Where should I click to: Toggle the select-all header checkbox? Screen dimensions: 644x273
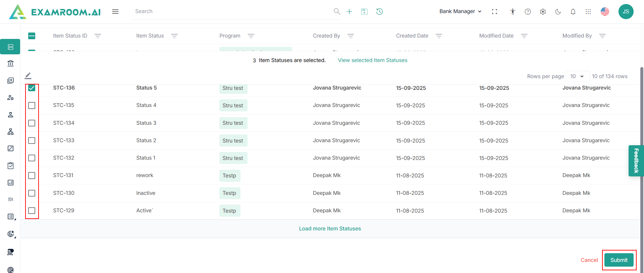(32, 36)
